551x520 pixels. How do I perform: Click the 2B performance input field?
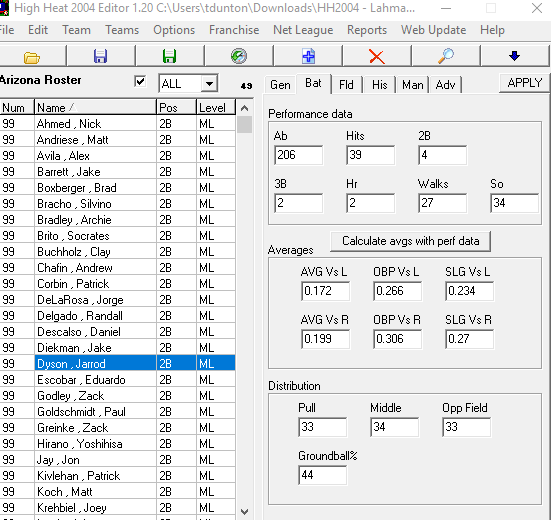click(x=442, y=155)
